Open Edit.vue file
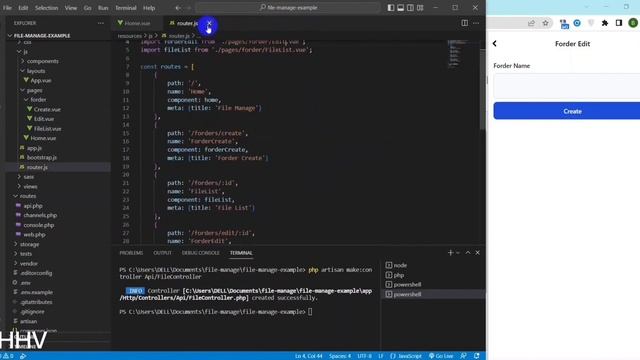 point(44,119)
